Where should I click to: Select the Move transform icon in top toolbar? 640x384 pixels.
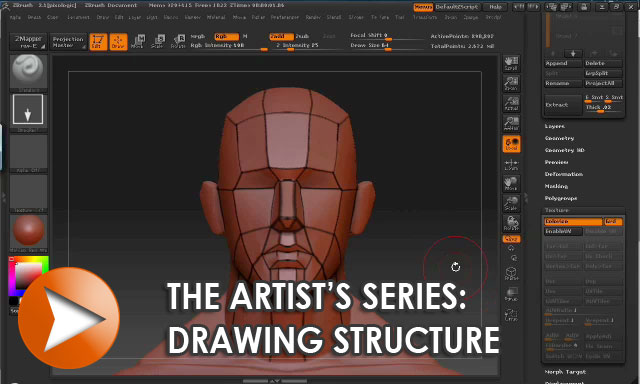138,42
